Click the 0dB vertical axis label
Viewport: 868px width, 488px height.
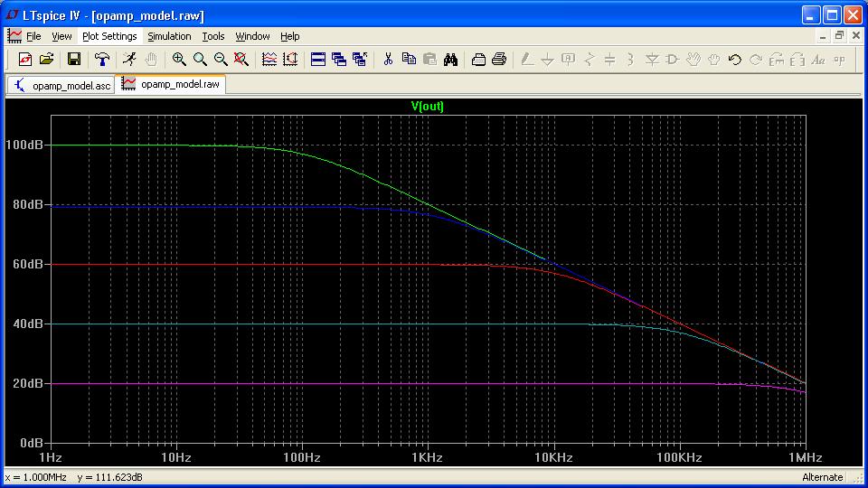[x=31, y=443]
